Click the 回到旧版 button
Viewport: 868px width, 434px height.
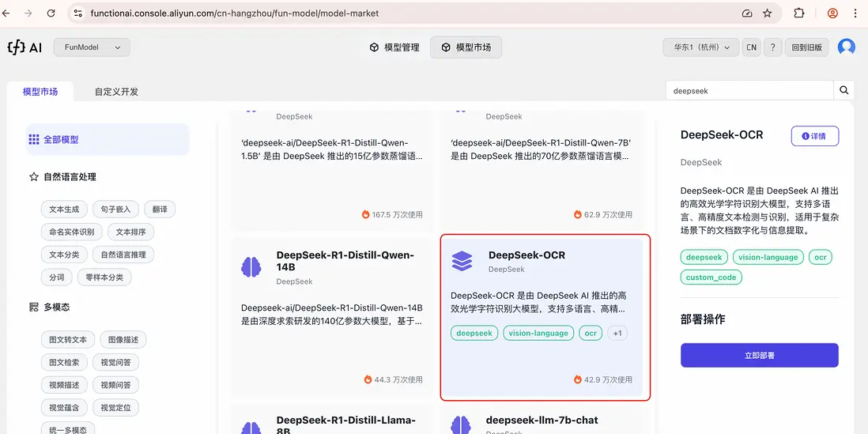[806, 47]
